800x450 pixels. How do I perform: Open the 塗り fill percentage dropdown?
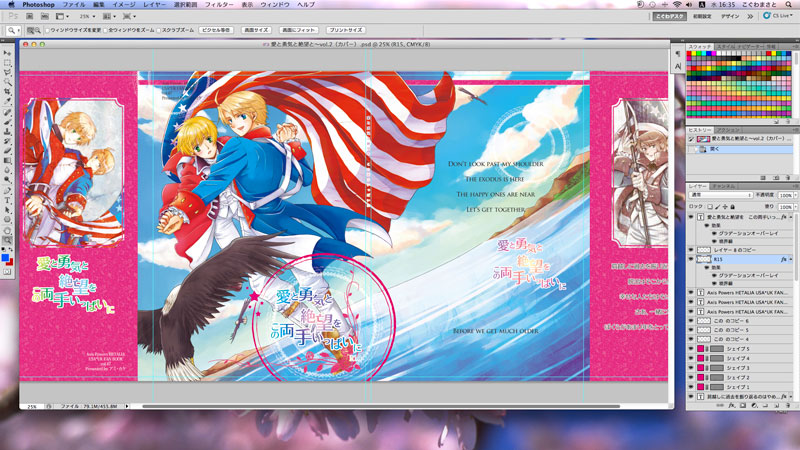pos(796,207)
